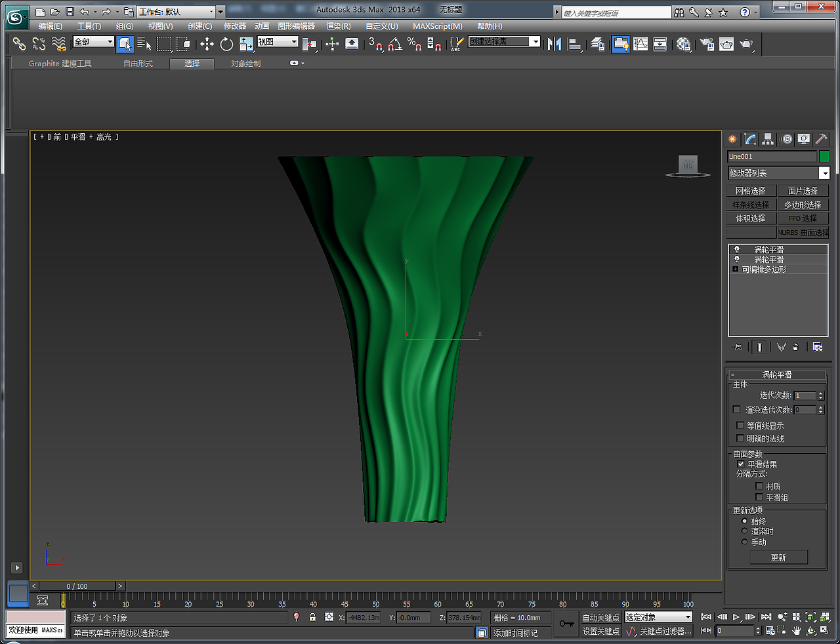Image resolution: width=840 pixels, height=644 pixels.
Task: Toggle the Angle Snap button
Action: [395, 44]
